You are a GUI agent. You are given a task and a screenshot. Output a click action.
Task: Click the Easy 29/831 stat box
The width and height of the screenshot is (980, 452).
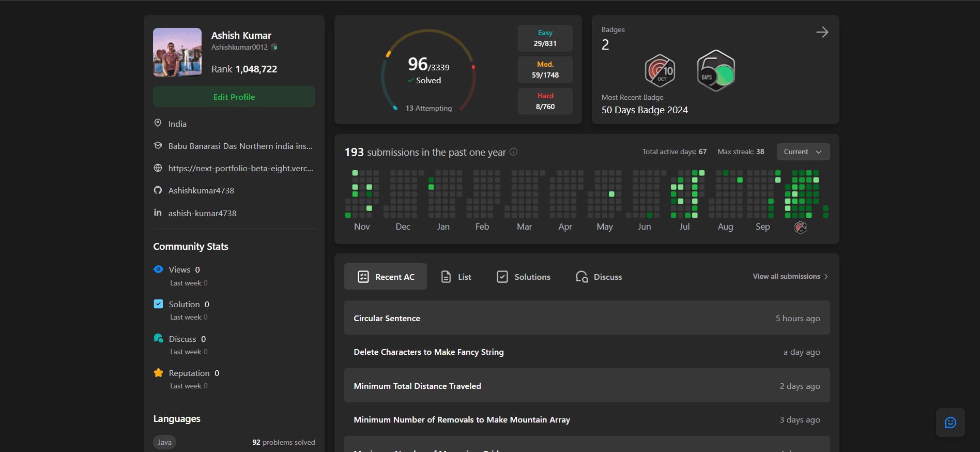click(x=545, y=38)
